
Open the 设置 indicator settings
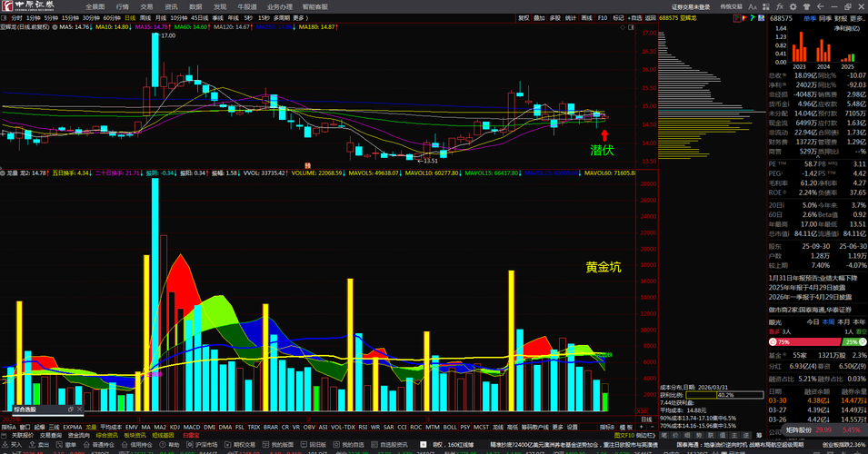[572, 428]
